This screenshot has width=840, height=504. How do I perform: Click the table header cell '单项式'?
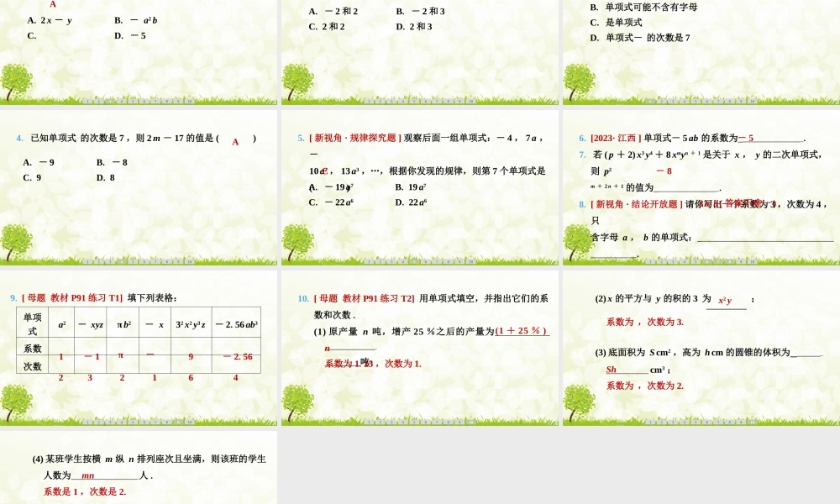point(32,324)
